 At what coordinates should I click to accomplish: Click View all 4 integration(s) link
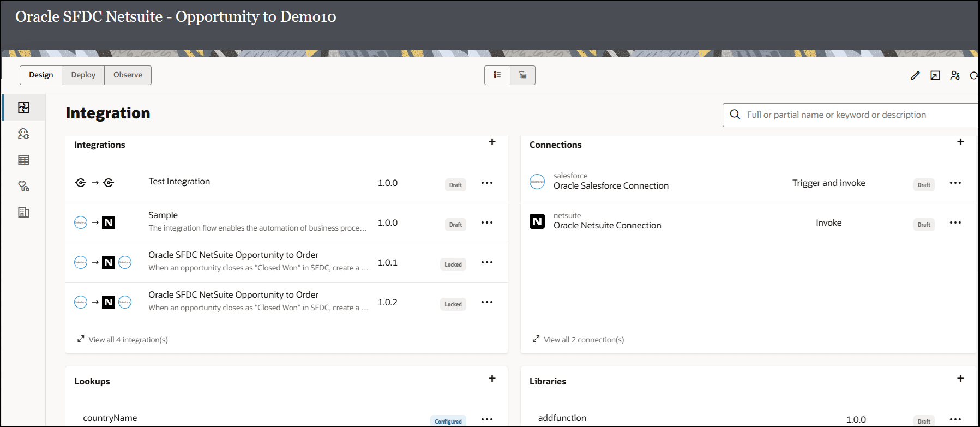128,340
